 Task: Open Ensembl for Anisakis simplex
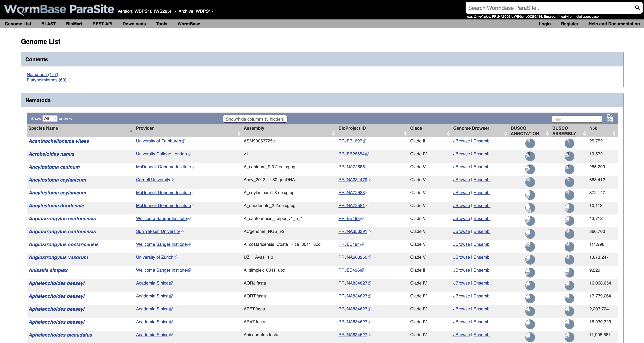(x=482, y=270)
